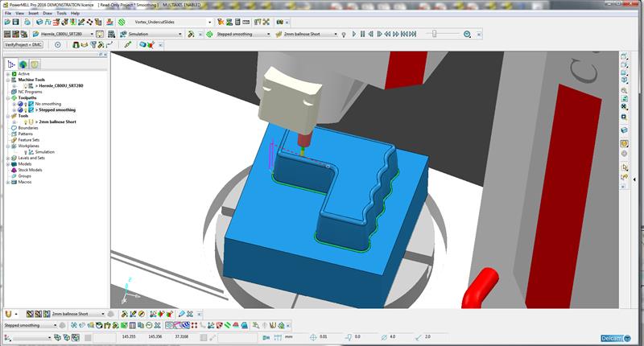Image resolution: width=644 pixels, height=346 pixels.
Task: Fast forward the simulation with double-right arrows
Action: (396, 34)
